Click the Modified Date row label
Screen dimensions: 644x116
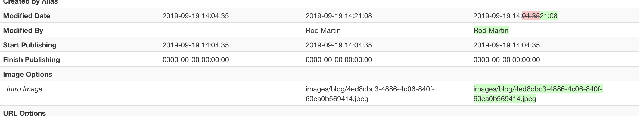tap(27, 16)
